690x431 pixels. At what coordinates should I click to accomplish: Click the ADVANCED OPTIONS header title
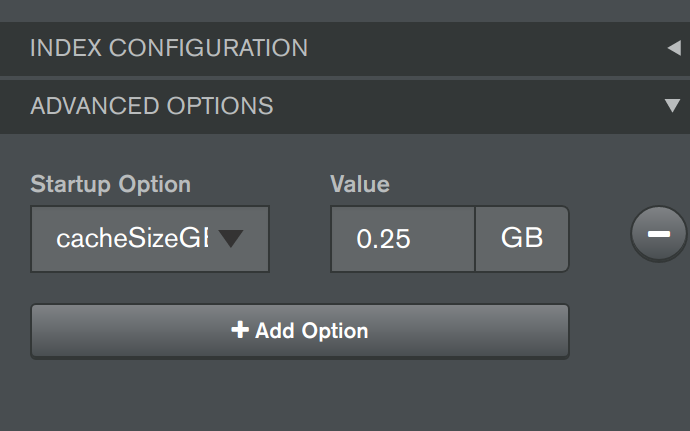(152, 106)
